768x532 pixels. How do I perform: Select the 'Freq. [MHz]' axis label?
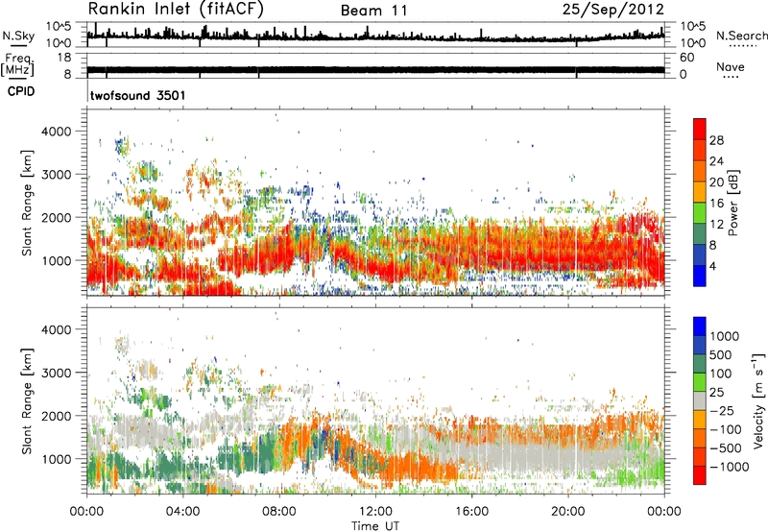tap(17, 65)
